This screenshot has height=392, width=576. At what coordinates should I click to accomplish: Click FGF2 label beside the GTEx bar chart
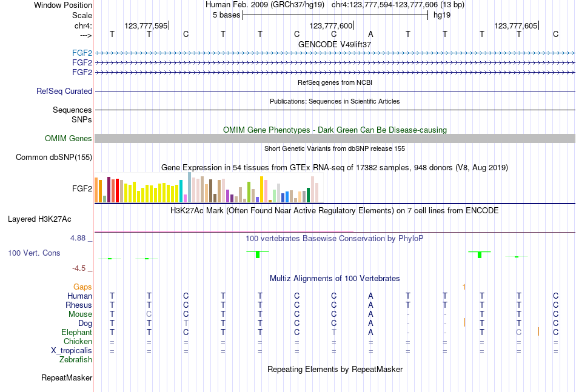click(x=82, y=188)
